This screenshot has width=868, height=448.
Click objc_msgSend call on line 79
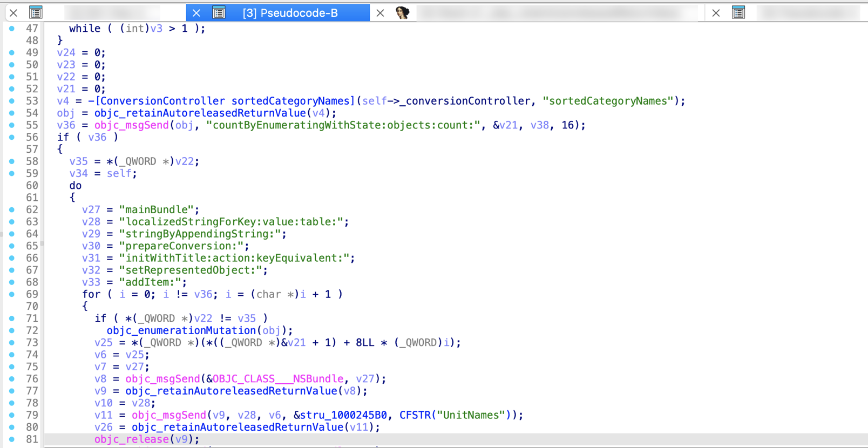169,415
